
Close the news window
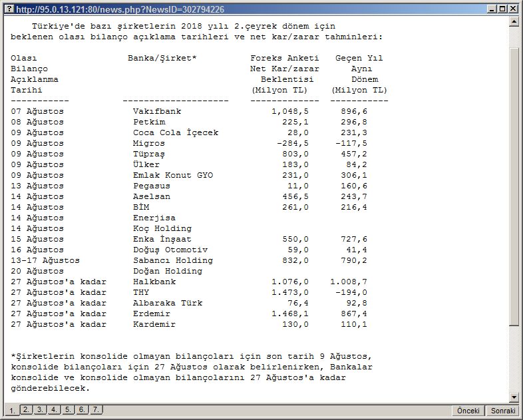pyautogui.click(x=513, y=9)
